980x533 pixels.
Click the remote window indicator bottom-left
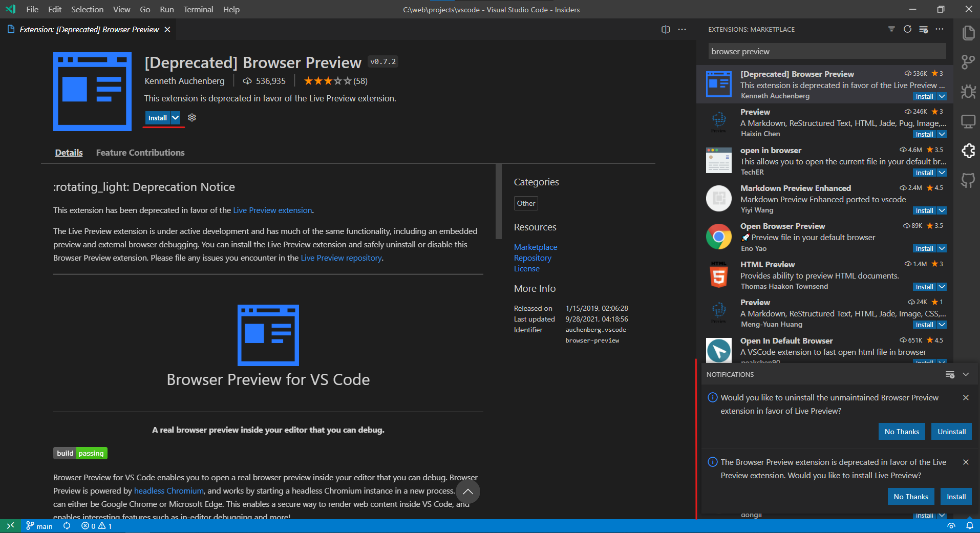10,526
